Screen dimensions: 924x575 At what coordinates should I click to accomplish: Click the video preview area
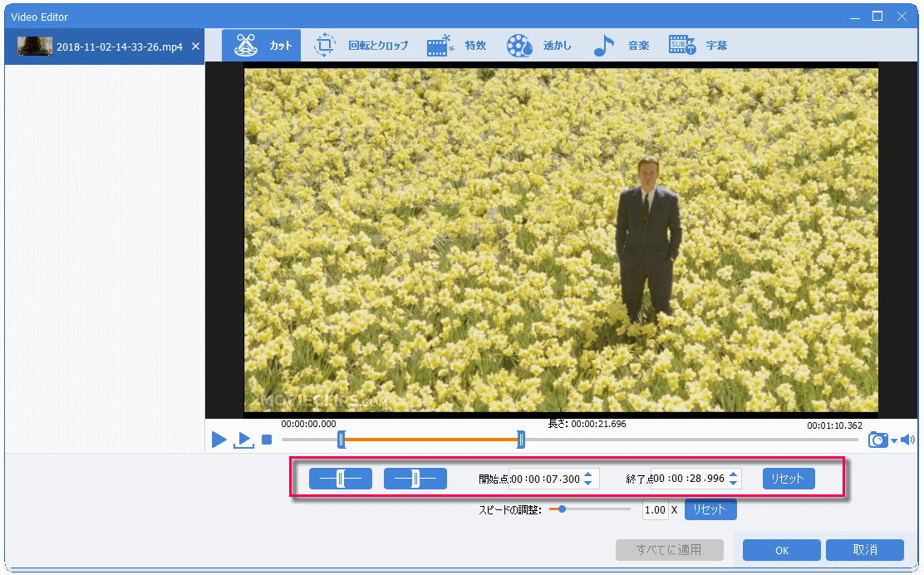[x=561, y=240]
